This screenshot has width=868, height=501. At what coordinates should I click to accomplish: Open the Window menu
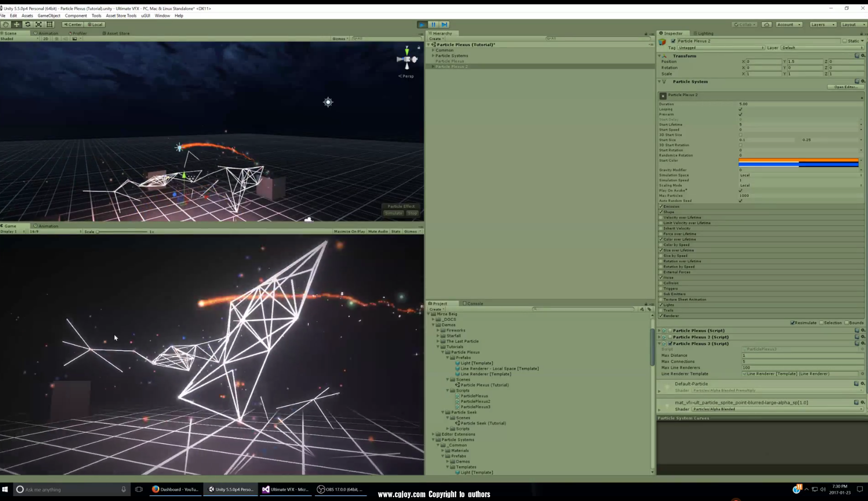(x=162, y=16)
